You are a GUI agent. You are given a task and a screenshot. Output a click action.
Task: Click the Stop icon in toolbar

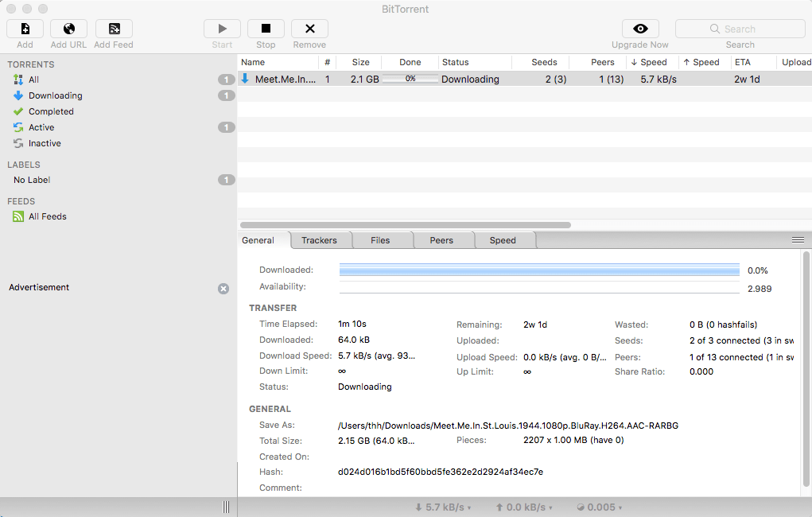coord(265,29)
